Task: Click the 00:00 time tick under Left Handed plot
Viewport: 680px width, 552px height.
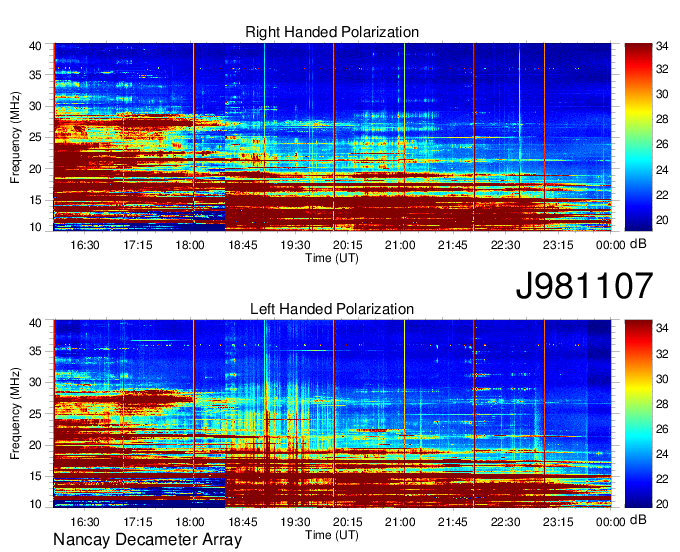Action: pos(611,522)
